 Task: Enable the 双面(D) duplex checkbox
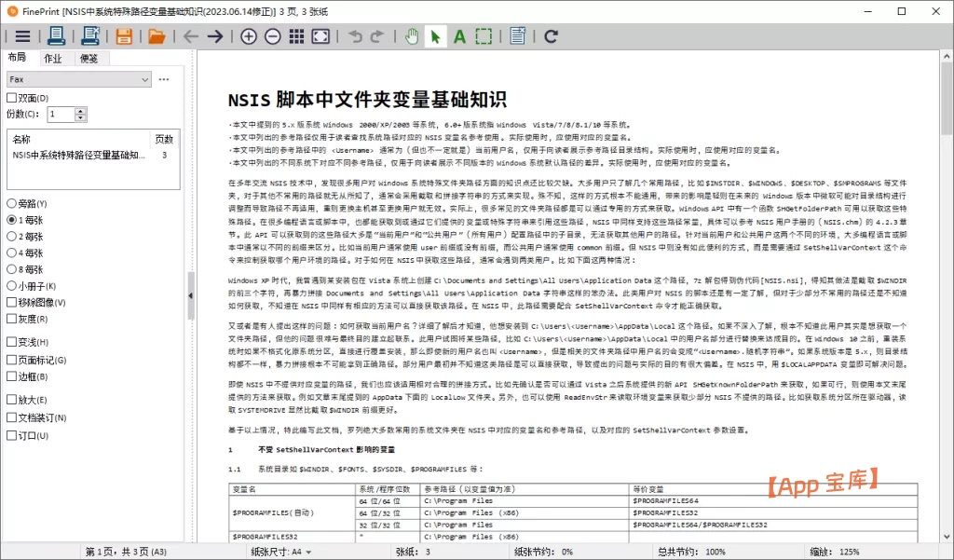click(x=11, y=98)
